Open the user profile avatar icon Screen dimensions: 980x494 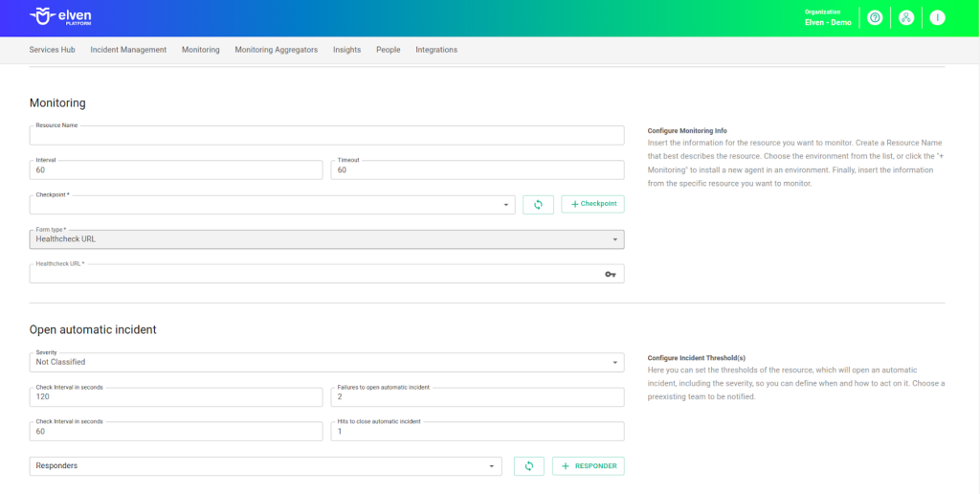[937, 17]
